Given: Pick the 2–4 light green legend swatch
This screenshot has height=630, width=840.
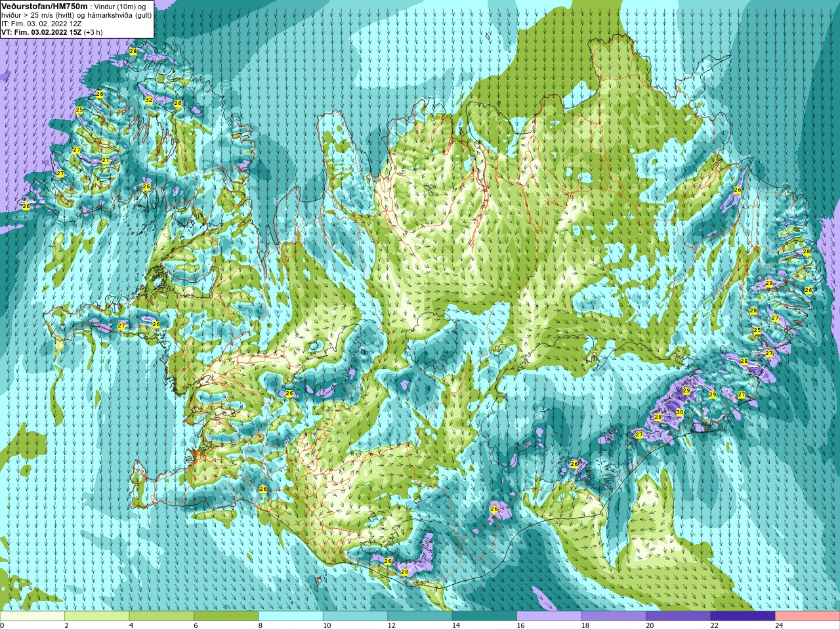Looking at the screenshot, I should pos(97,616).
